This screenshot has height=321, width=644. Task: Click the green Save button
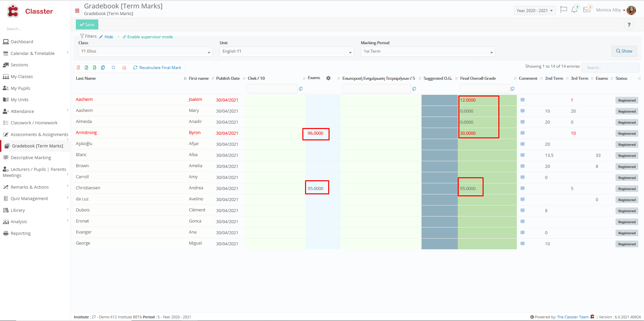[x=87, y=24]
